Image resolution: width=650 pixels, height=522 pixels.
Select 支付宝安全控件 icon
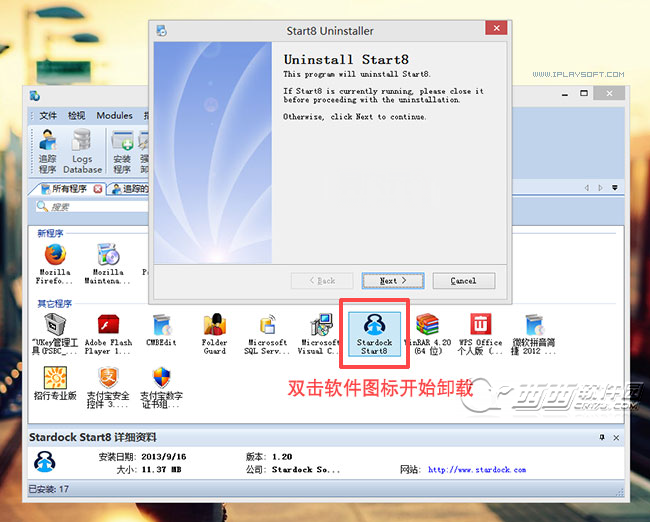click(x=108, y=388)
